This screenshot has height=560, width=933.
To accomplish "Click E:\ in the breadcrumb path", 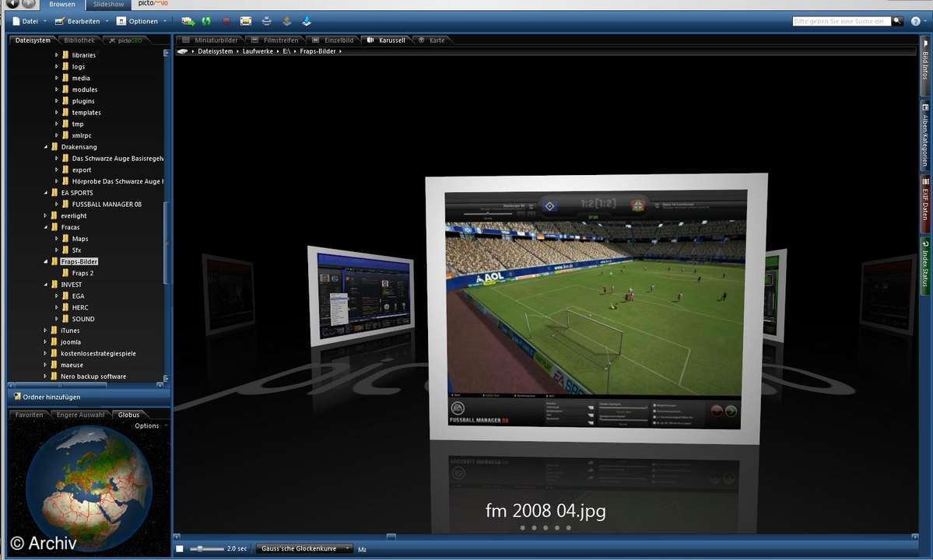I will coord(286,51).
